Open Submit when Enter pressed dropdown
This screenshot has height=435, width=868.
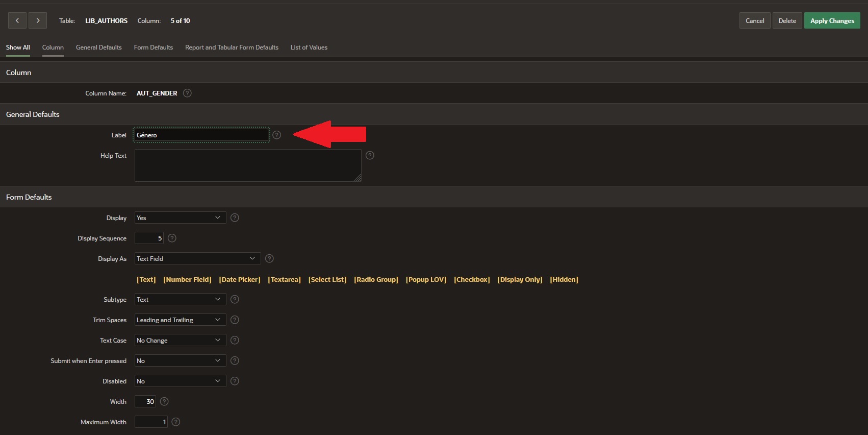pyautogui.click(x=180, y=360)
